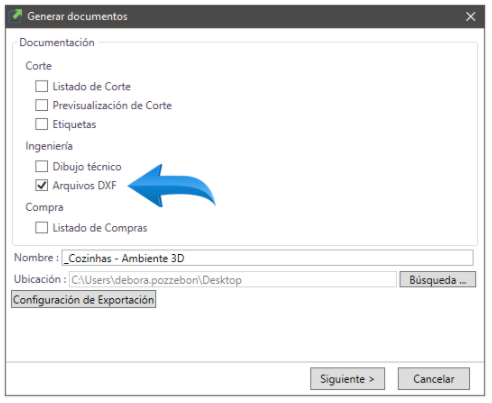The width and height of the screenshot is (492, 403).
Task: Tick the Etiquetas checkbox
Action: (x=41, y=124)
